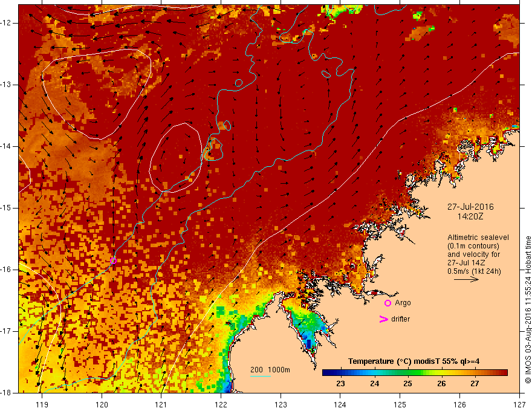This screenshot has height=411, width=532.
Task: Click the temperature color bar
Action: (415, 372)
